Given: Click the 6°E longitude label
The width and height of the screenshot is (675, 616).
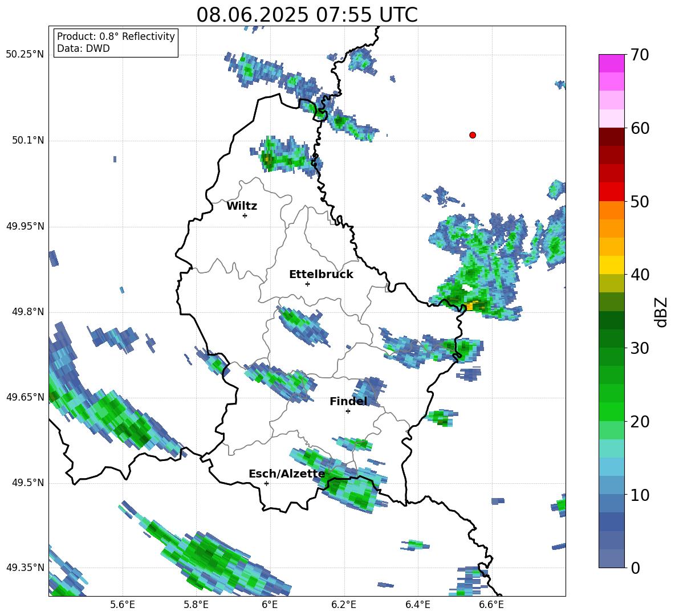Looking at the screenshot, I should [270, 605].
